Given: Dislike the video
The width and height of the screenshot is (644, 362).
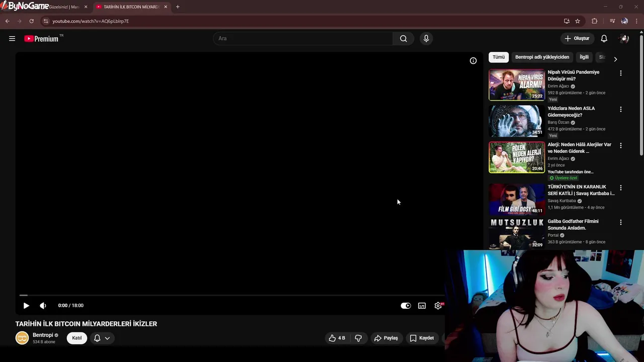Looking at the screenshot, I should [358, 338].
